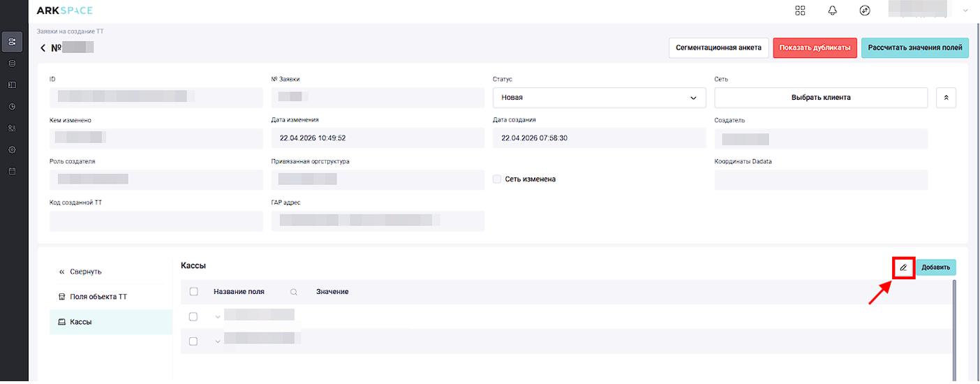Collapse the details panel with double-chevron button

click(x=946, y=98)
